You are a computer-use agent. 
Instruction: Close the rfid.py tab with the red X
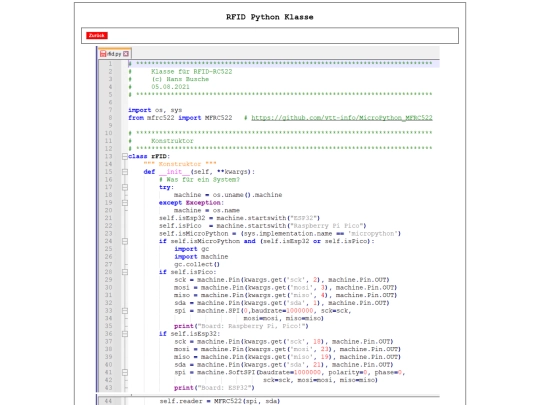tap(126, 54)
